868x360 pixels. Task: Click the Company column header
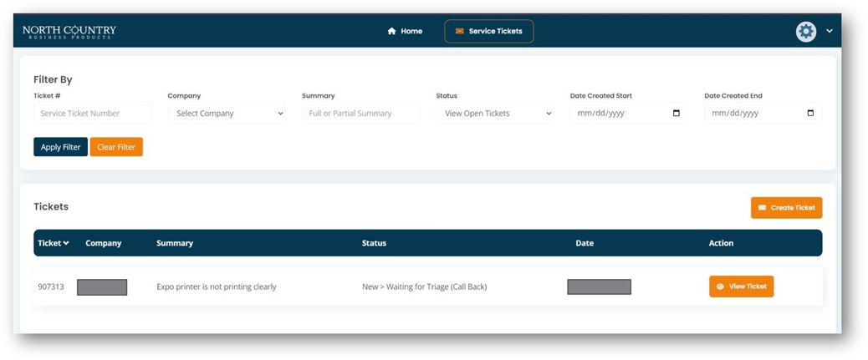[x=104, y=243]
